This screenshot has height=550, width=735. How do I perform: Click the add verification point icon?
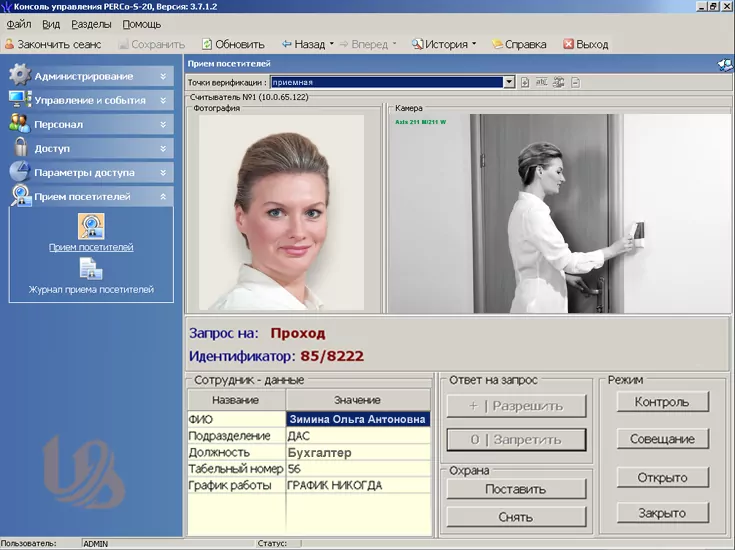click(x=526, y=82)
